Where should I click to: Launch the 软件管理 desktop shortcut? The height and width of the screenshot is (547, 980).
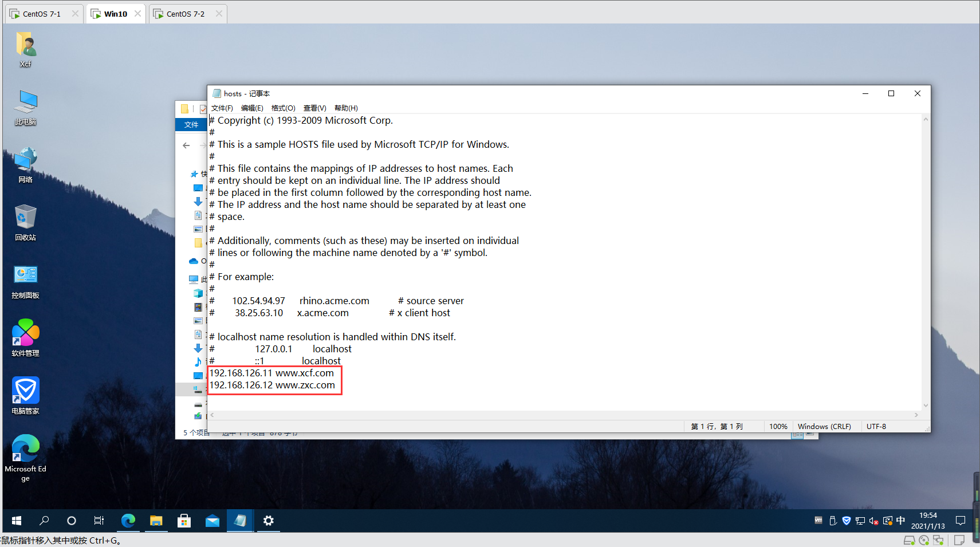tap(25, 338)
